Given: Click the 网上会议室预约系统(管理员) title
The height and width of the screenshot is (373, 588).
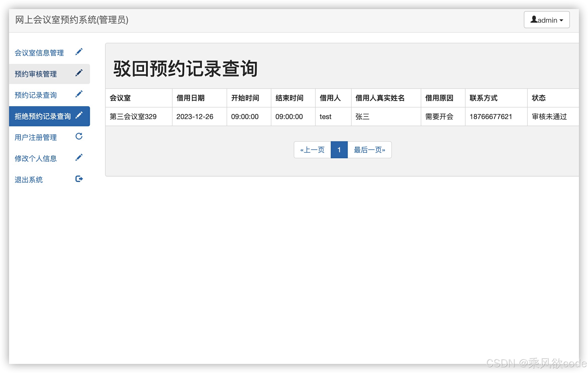Looking at the screenshot, I should click(72, 20).
